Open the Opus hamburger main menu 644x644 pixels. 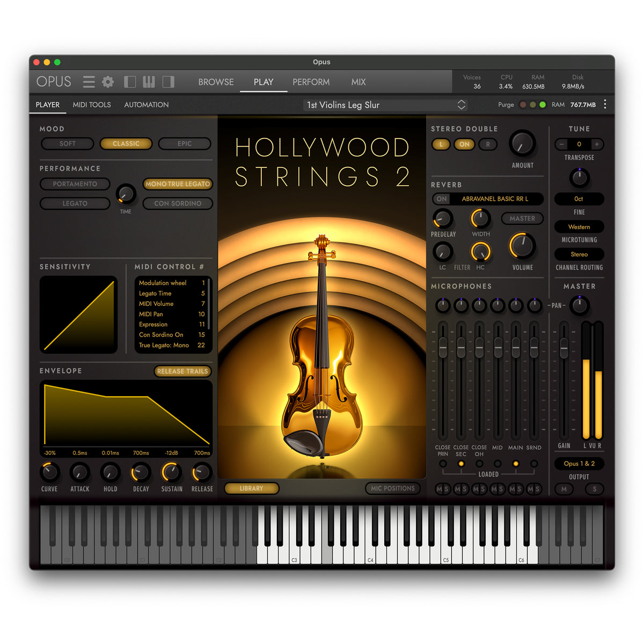[x=89, y=82]
